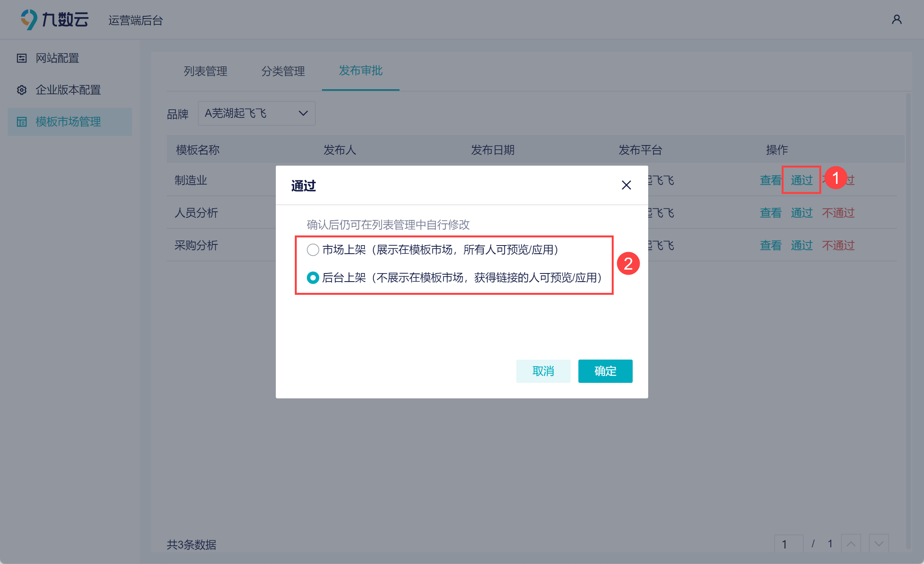Click 查看 link for 采购分析 row
The image size is (924, 564).
770,245
